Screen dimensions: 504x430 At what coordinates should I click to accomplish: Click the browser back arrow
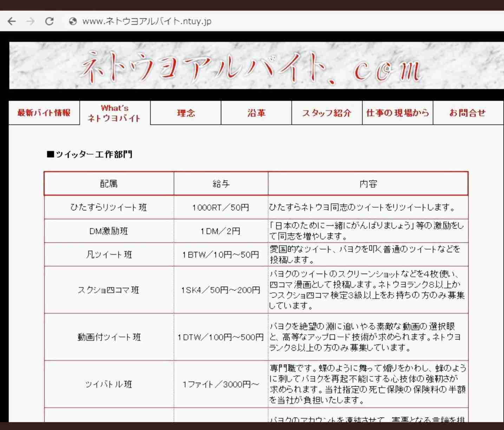[12, 21]
